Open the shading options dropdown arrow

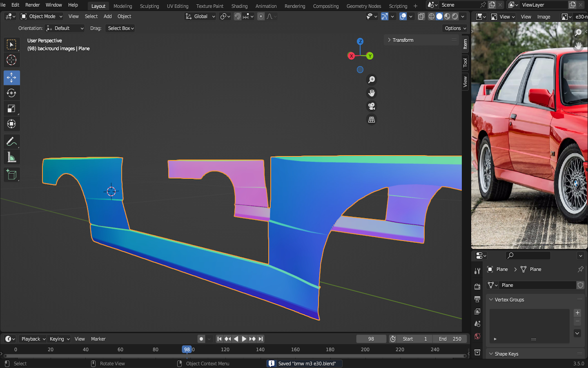click(x=463, y=16)
